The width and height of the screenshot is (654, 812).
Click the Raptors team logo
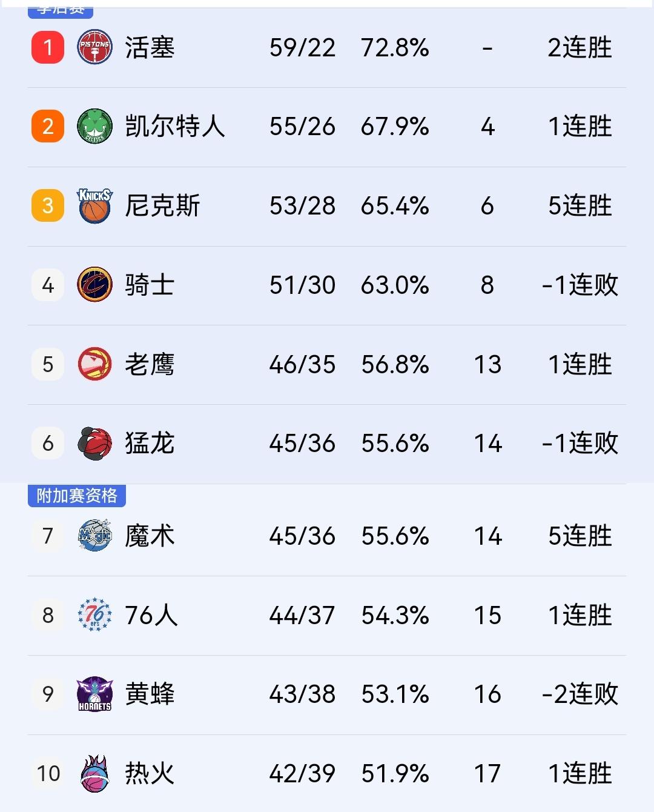94,443
